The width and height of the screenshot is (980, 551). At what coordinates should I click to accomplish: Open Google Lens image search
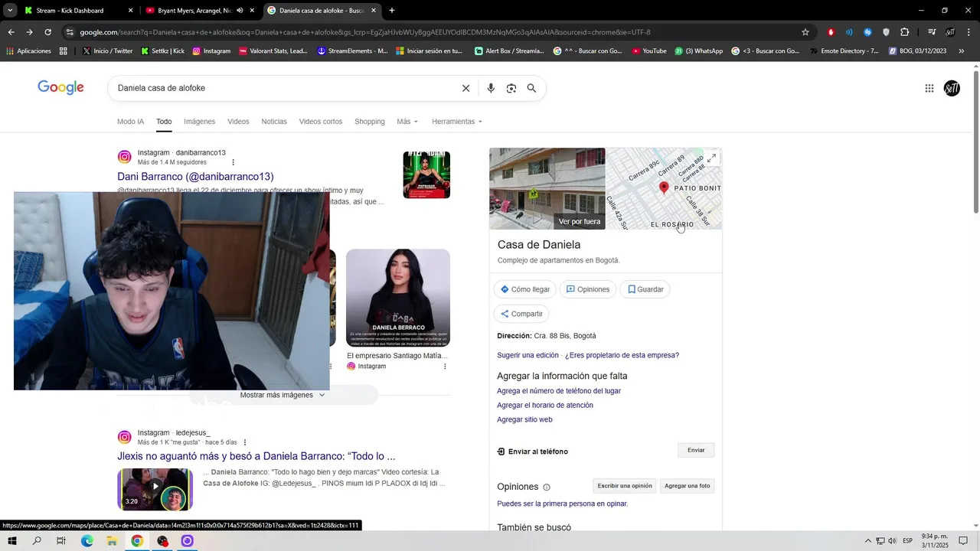(511, 88)
